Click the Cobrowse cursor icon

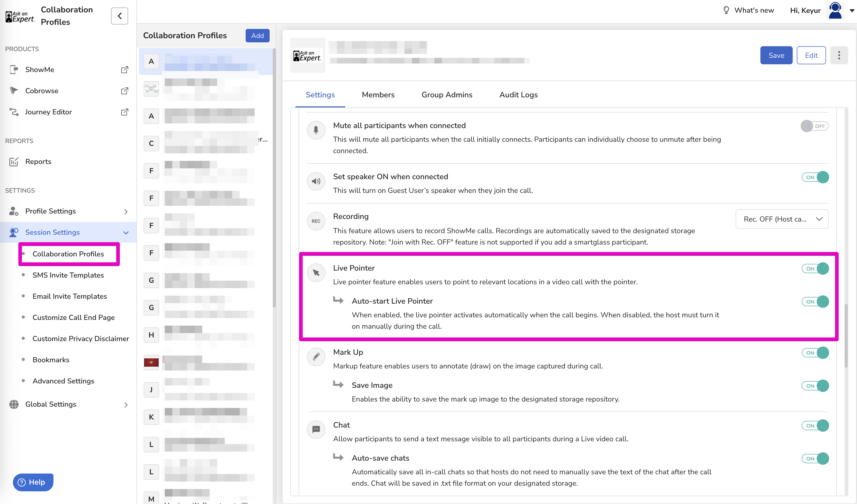coord(14,91)
